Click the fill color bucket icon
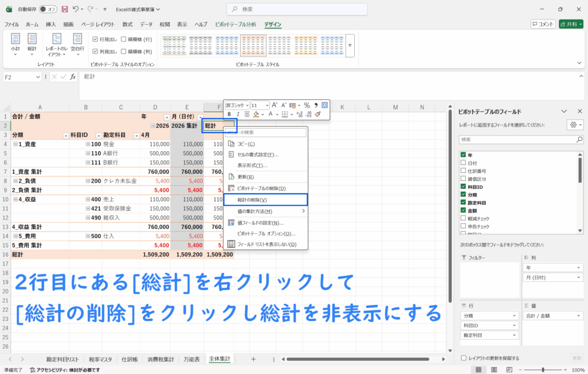 [256, 114]
